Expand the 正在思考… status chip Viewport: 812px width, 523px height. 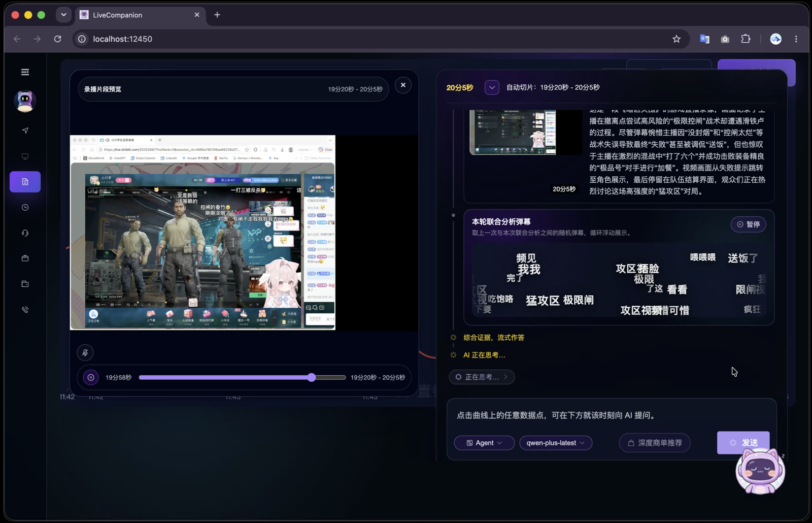pyautogui.click(x=482, y=377)
